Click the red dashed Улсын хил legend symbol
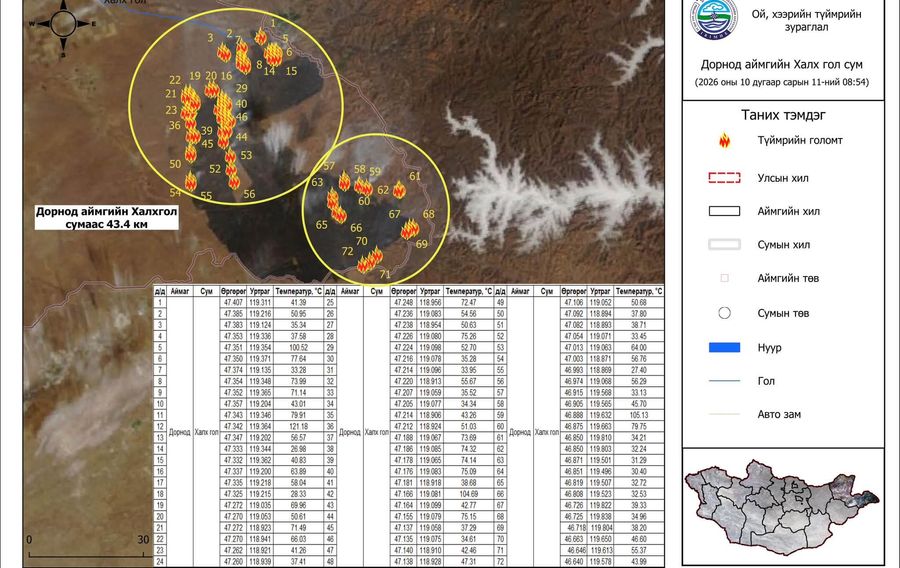The height and width of the screenshot is (568, 900). [x=724, y=178]
